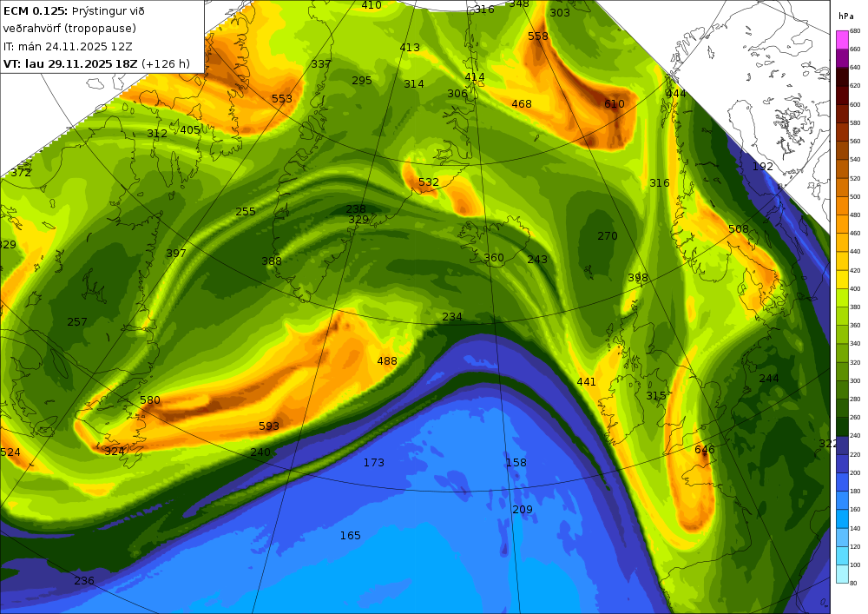The image size is (868, 614).
Task: Click the 372 pressure value
Action: click(21, 172)
